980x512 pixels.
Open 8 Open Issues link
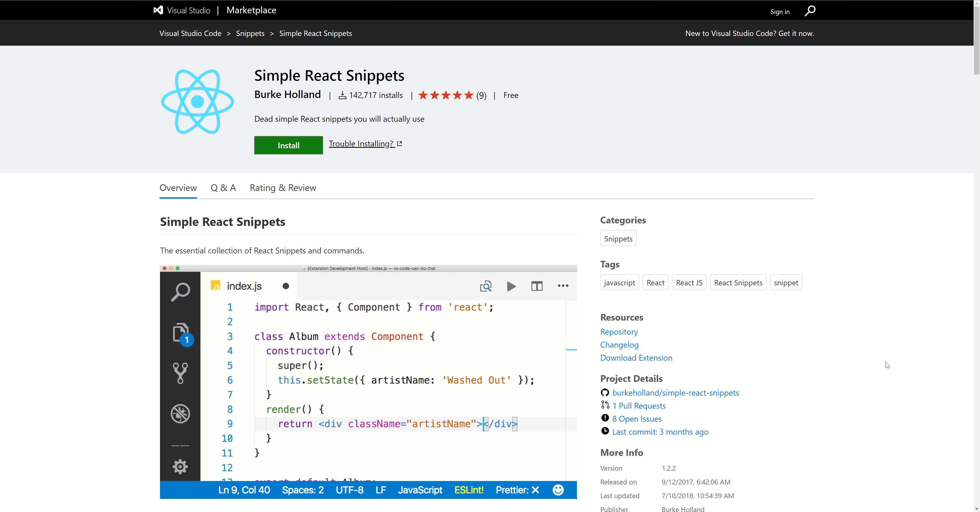(x=637, y=418)
